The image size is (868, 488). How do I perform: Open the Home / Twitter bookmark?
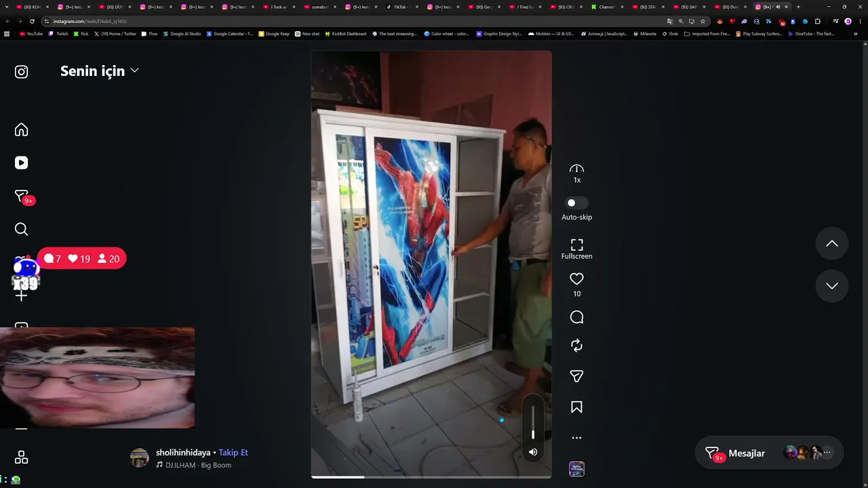(x=115, y=34)
